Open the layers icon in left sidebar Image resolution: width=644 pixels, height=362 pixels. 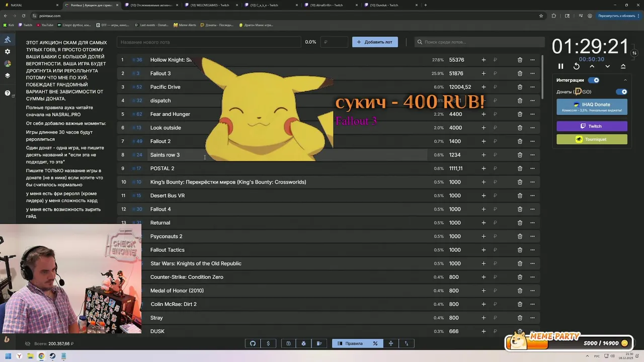pyautogui.click(x=8, y=76)
